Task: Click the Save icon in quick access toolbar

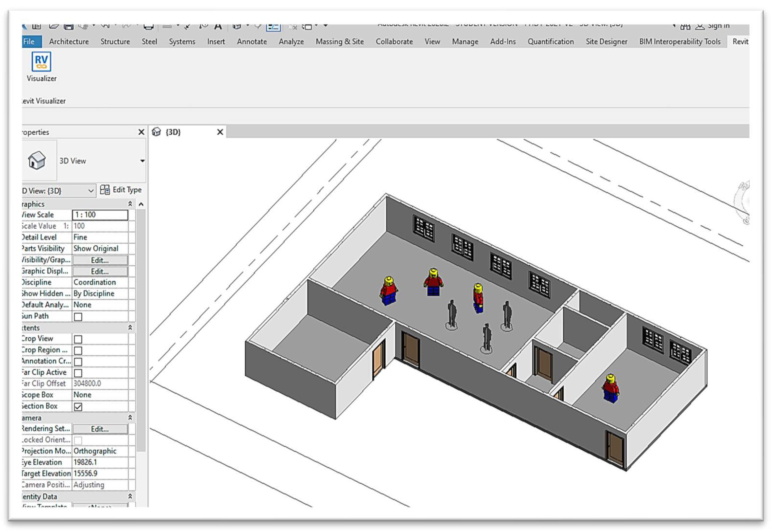Action: (x=69, y=26)
